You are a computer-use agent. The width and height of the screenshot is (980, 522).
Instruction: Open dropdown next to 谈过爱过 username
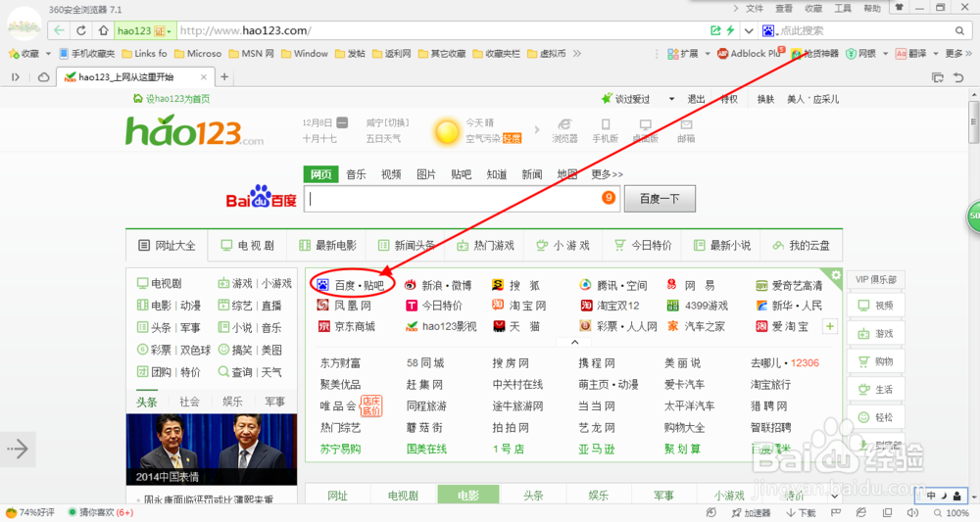click(672, 99)
